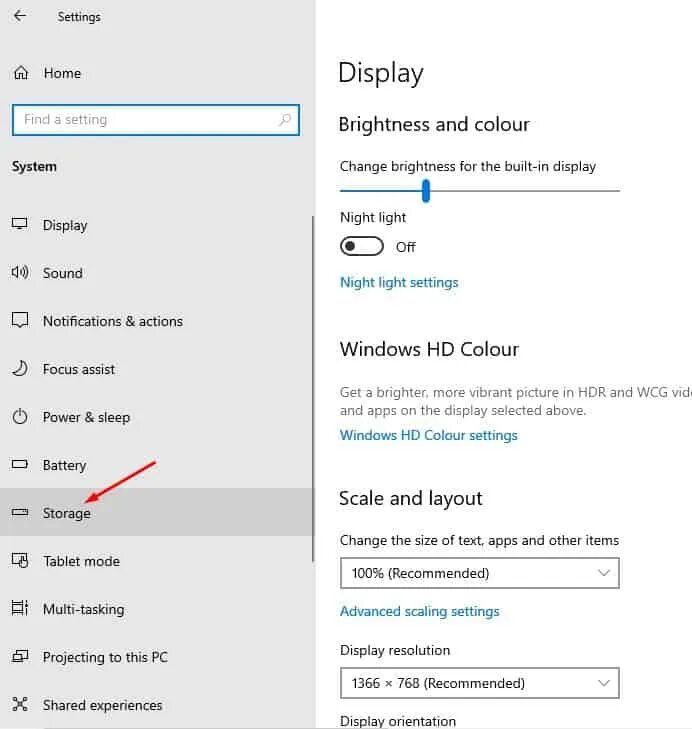This screenshot has height=729, width=692.
Task: Click the Display monitor icon
Action: coord(20,224)
